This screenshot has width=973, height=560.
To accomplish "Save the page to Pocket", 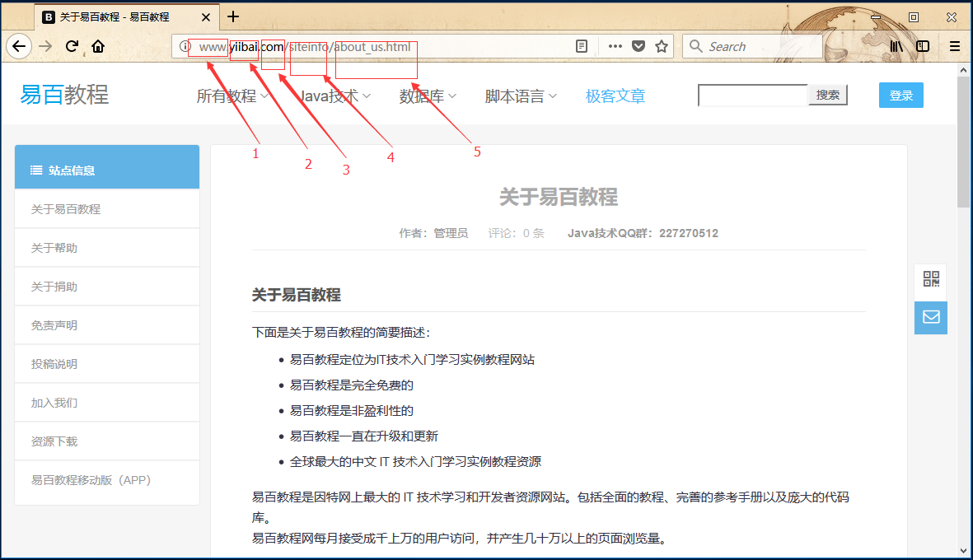I will pos(639,46).
